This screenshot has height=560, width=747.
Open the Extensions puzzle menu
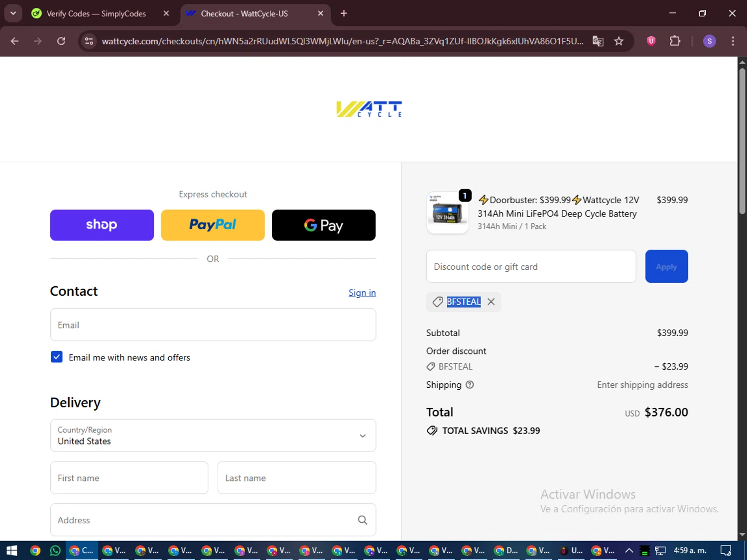click(x=675, y=41)
